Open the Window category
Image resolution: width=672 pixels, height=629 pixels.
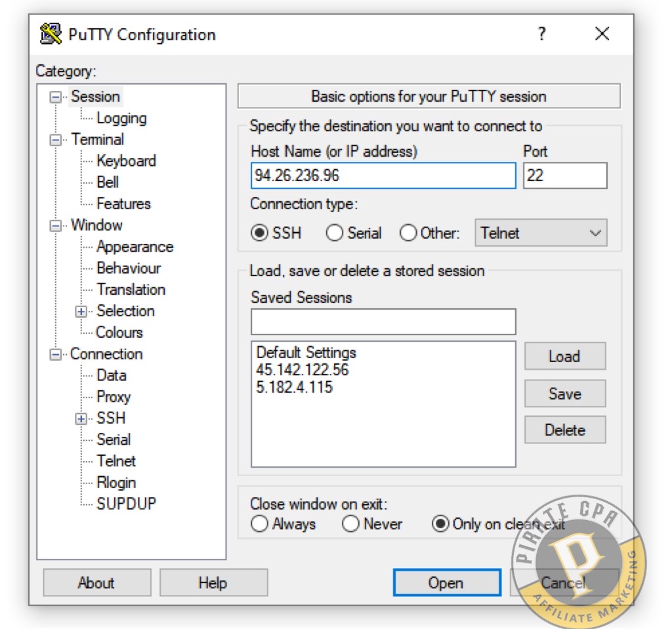pos(97,226)
